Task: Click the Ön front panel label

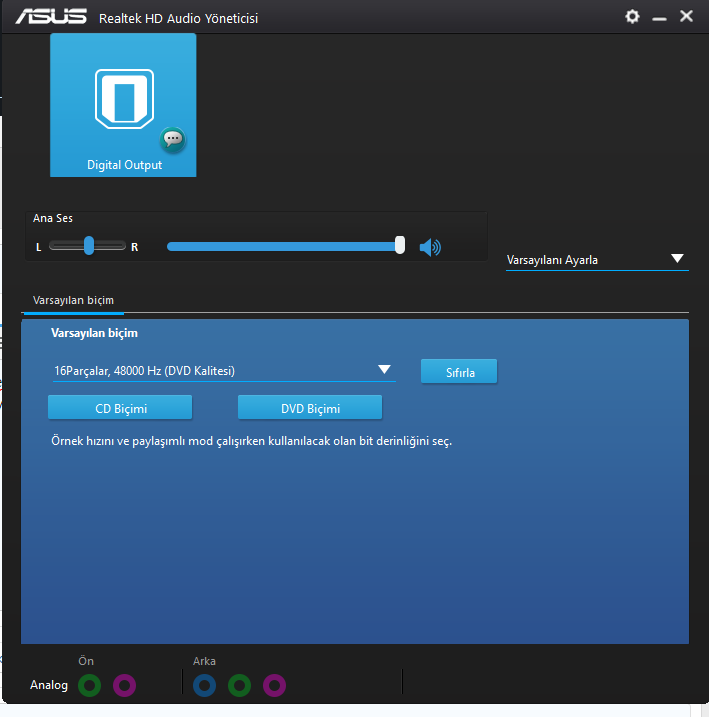Action: (86, 661)
